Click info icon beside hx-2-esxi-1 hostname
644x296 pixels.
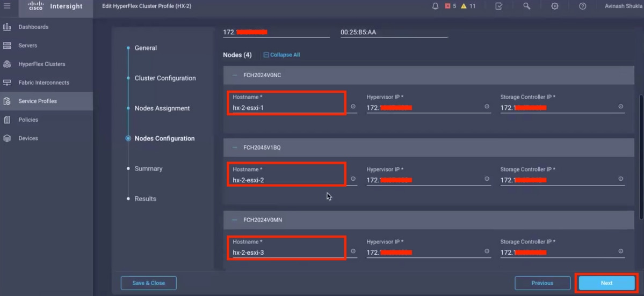[x=353, y=107]
